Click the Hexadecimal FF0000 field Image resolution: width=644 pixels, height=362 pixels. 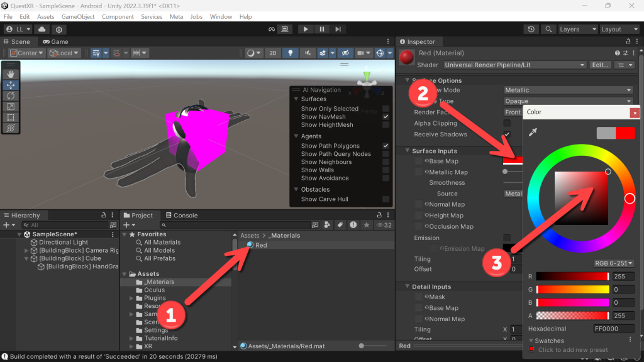[614, 329]
